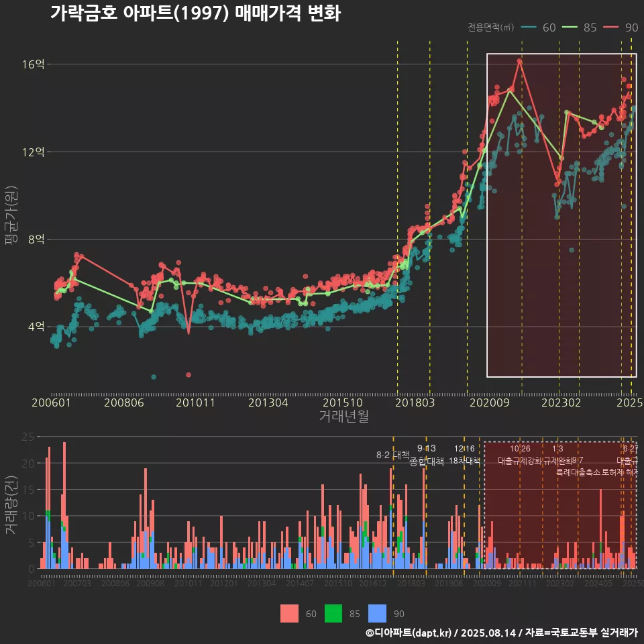Image resolution: width=644 pixels, height=644 pixels.
Task: Click the 8억 price axis label
Action: pyautogui.click(x=36, y=239)
